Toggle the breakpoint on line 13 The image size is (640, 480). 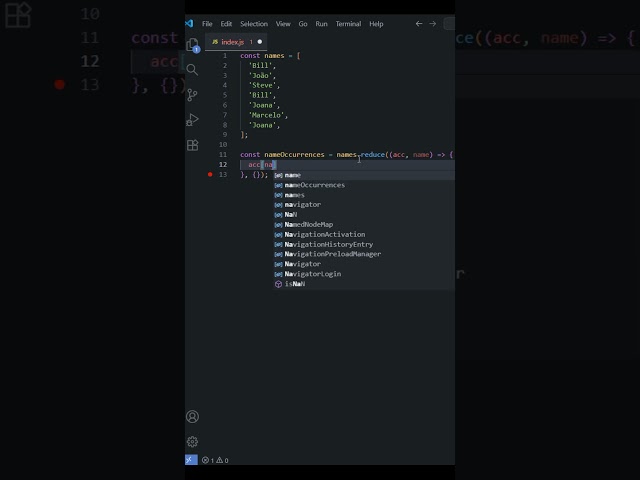click(x=210, y=175)
